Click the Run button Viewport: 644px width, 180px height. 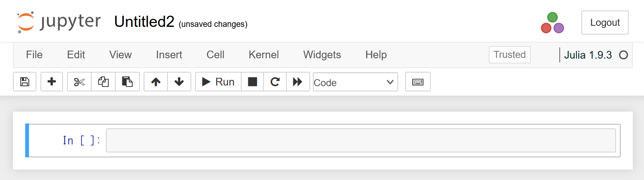tap(218, 82)
